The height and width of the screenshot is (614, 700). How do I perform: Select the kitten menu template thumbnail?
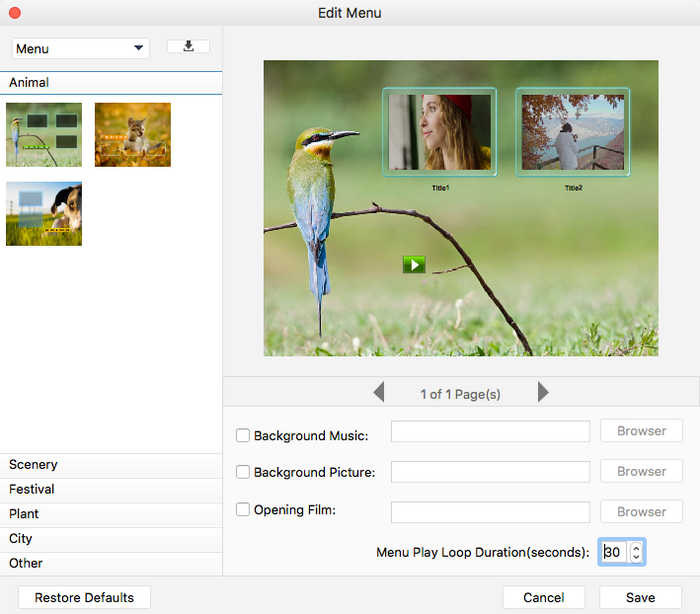[133, 134]
